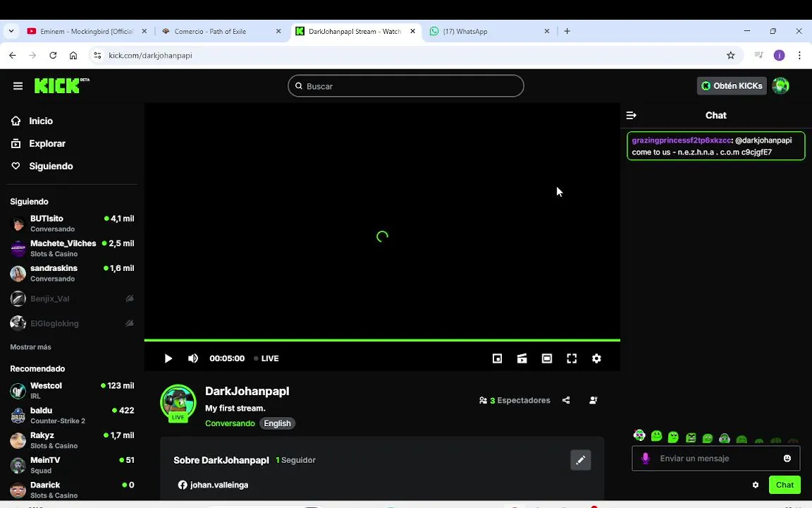812x508 pixels.
Task: Expand Mostrar más followed channels
Action: 30,347
